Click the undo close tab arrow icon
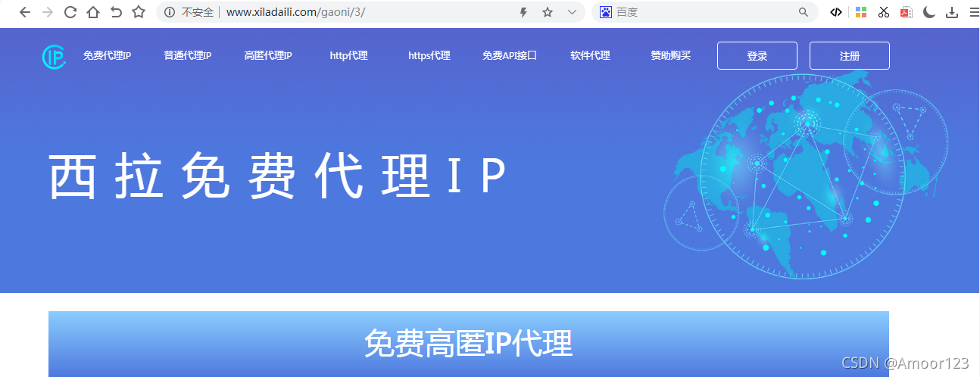 (115, 12)
